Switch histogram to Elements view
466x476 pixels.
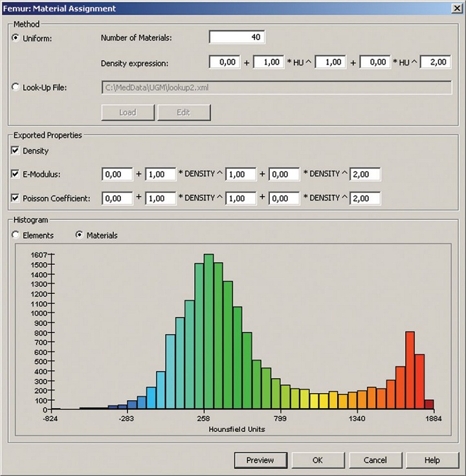coord(16,236)
